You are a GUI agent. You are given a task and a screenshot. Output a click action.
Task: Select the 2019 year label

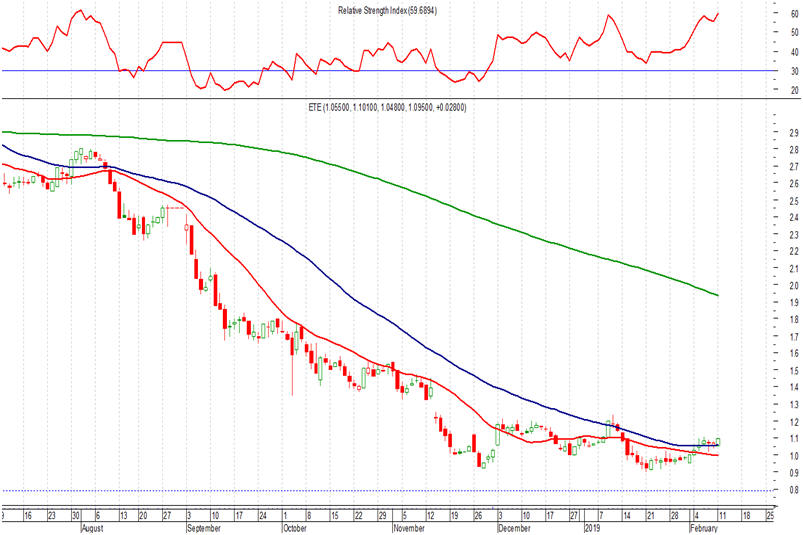592,528
